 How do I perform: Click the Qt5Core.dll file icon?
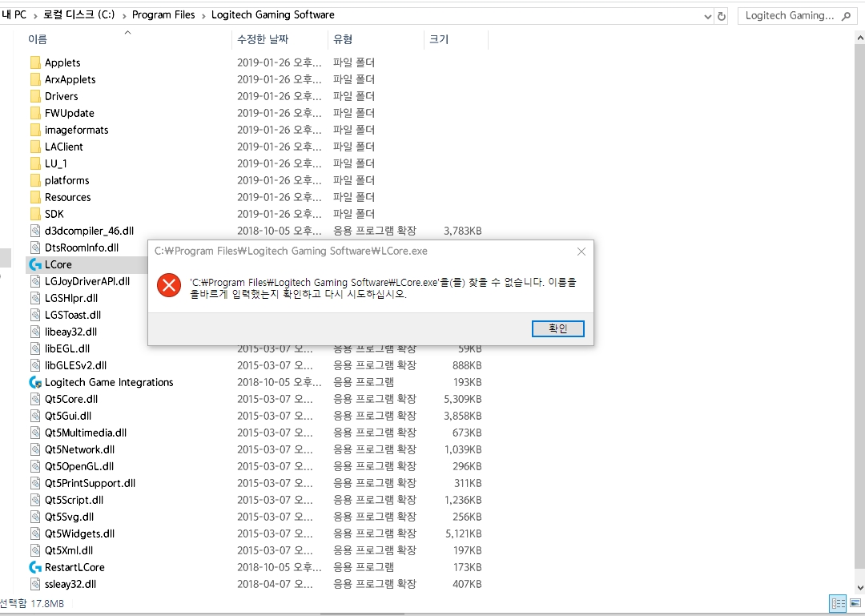point(34,399)
